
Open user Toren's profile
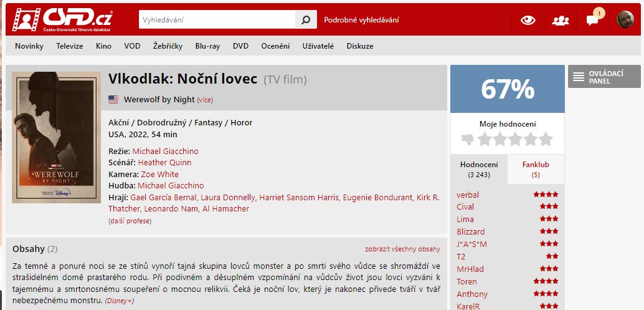pos(467,281)
